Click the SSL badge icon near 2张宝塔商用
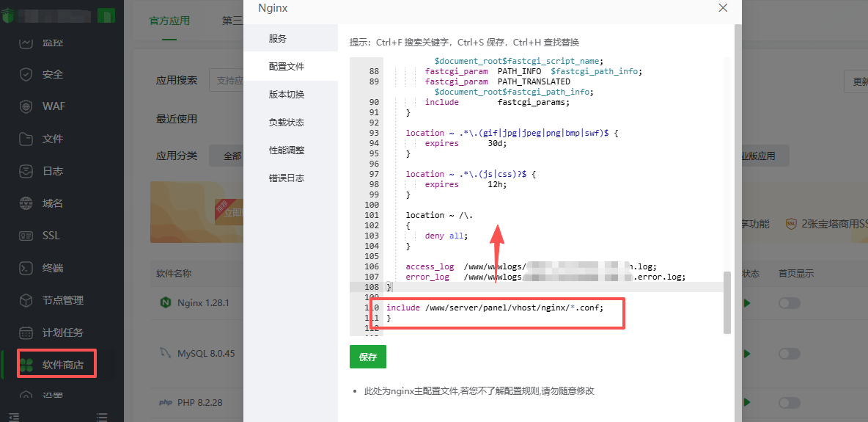Viewport: 868px width, 422px height. tap(791, 224)
